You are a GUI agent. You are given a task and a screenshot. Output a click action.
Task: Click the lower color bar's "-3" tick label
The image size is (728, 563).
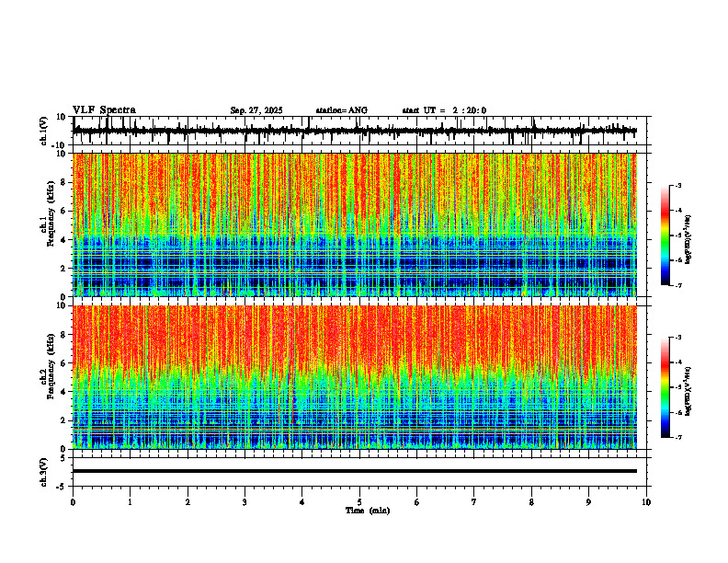[x=677, y=338]
